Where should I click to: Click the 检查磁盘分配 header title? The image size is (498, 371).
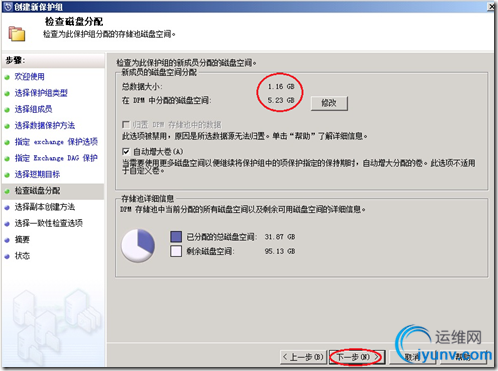pos(74,22)
